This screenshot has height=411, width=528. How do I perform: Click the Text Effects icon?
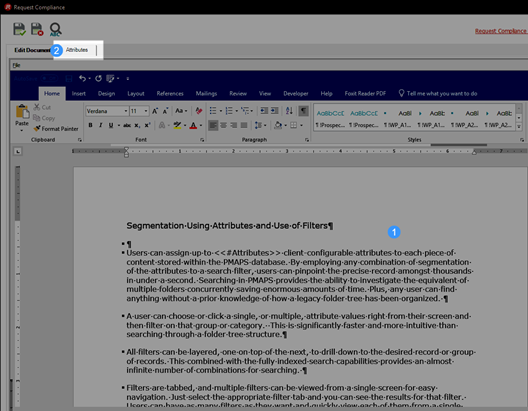pyautogui.click(x=162, y=125)
